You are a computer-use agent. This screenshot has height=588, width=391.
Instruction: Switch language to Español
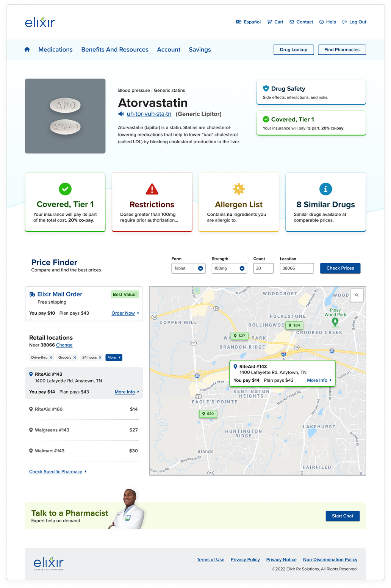click(248, 22)
